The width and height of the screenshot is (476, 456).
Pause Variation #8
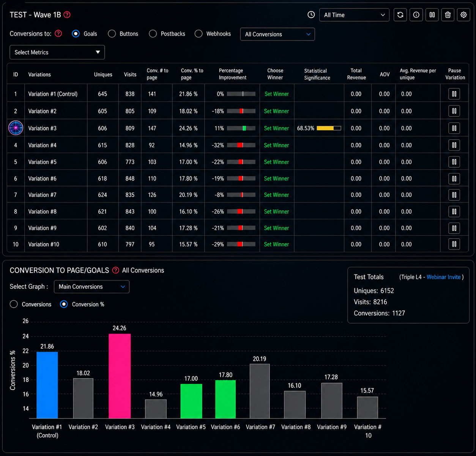[454, 211]
